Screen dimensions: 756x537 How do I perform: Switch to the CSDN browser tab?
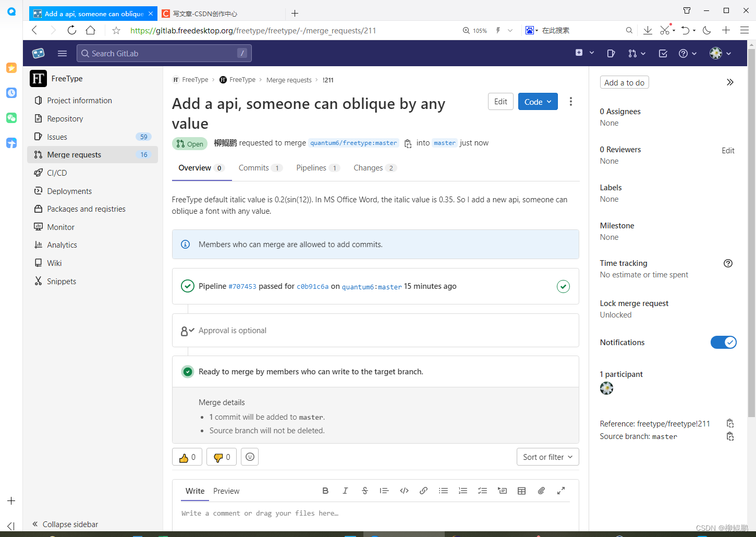(x=222, y=14)
